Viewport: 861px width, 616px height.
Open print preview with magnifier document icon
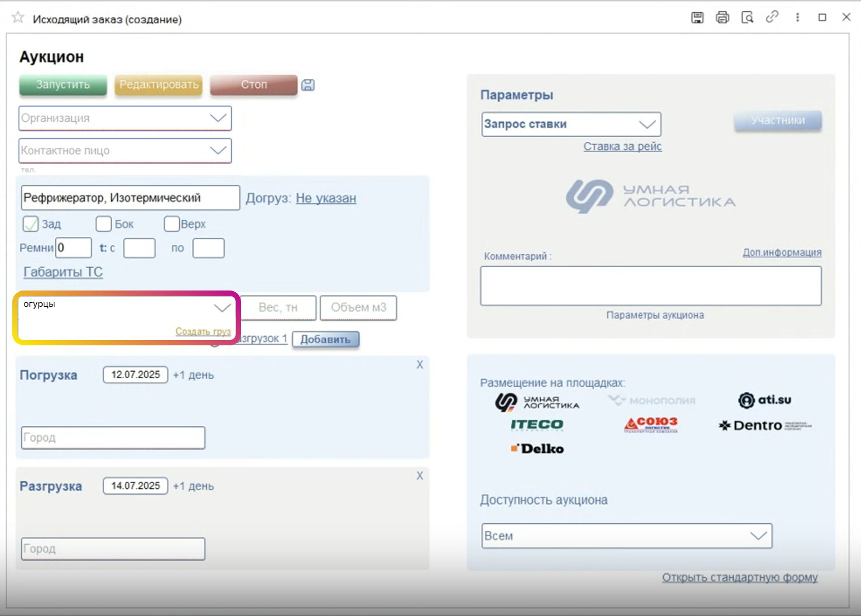pyautogui.click(x=747, y=17)
